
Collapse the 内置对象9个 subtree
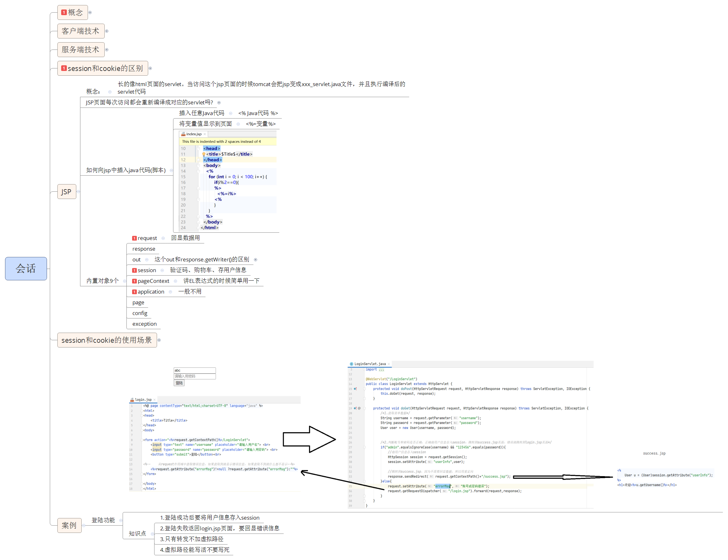point(124,281)
